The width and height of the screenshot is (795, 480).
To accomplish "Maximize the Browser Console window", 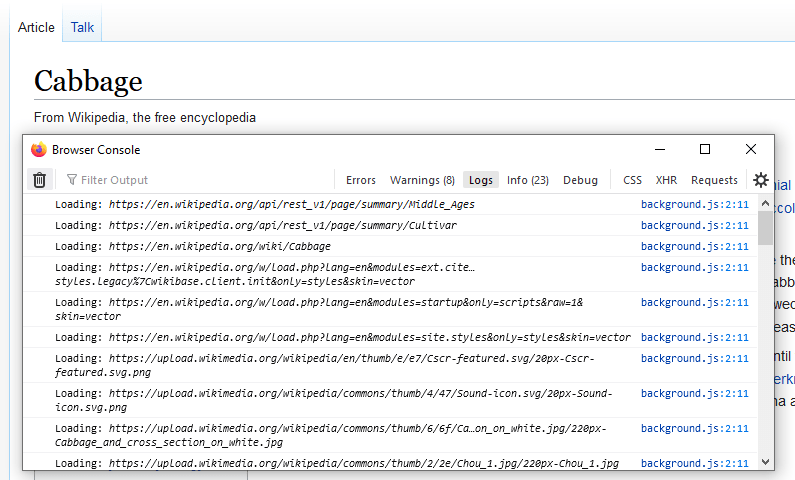I will pyautogui.click(x=705, y=149).
